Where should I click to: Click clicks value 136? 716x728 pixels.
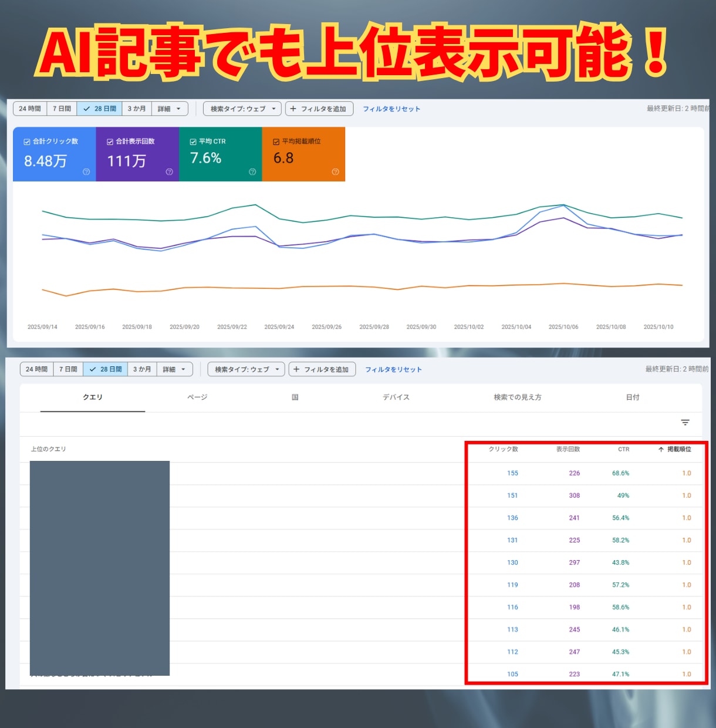click(512, 518)
